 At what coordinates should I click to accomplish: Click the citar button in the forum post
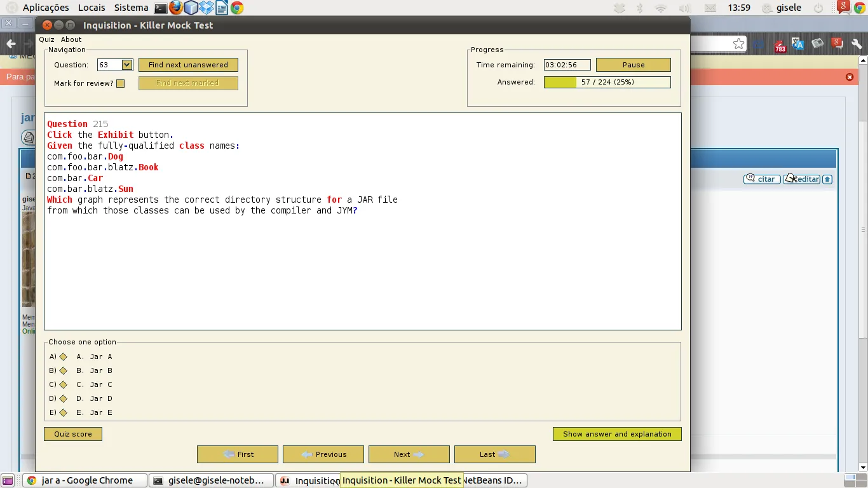[x=761, y=179]
